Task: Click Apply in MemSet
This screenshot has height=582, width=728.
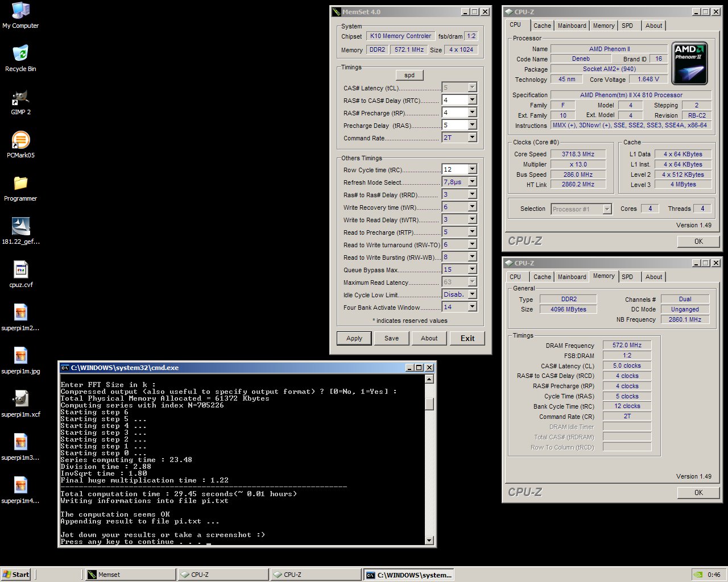Action: point(354,338)
